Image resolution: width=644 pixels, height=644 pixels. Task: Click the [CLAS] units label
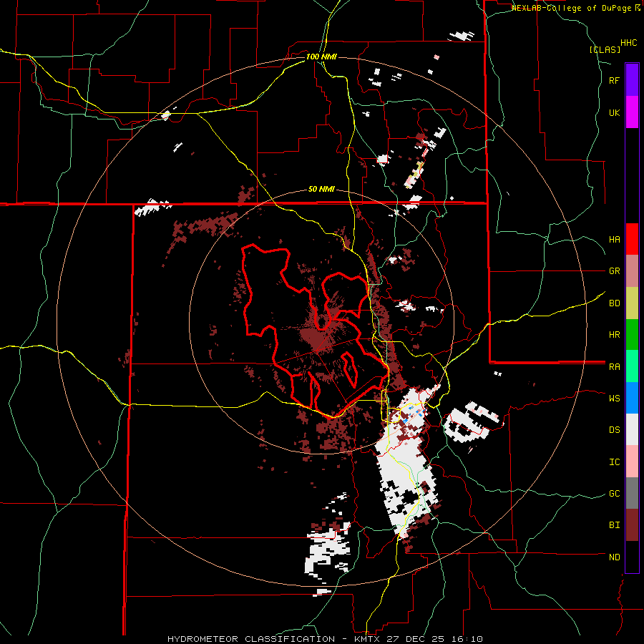click(x=605, y=49)
